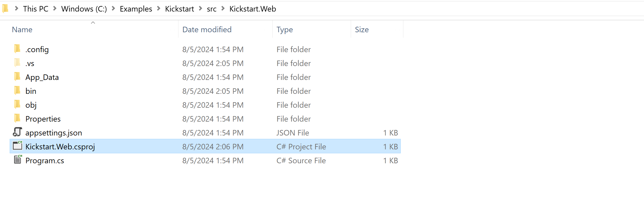This screenshot has height=212, width=644.
Task: Go to the src breadcrumb folder
Action: click(212, 9)
